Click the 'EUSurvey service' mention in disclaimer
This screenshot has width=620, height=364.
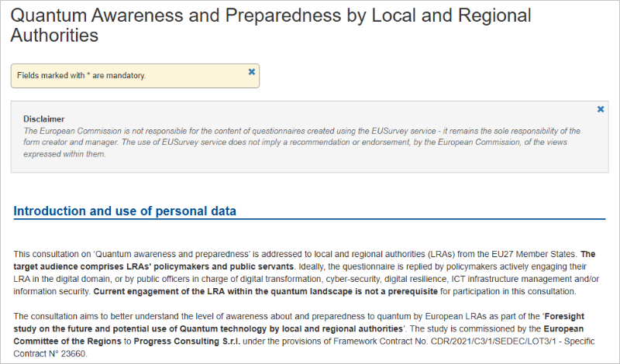tap(333, 130)
